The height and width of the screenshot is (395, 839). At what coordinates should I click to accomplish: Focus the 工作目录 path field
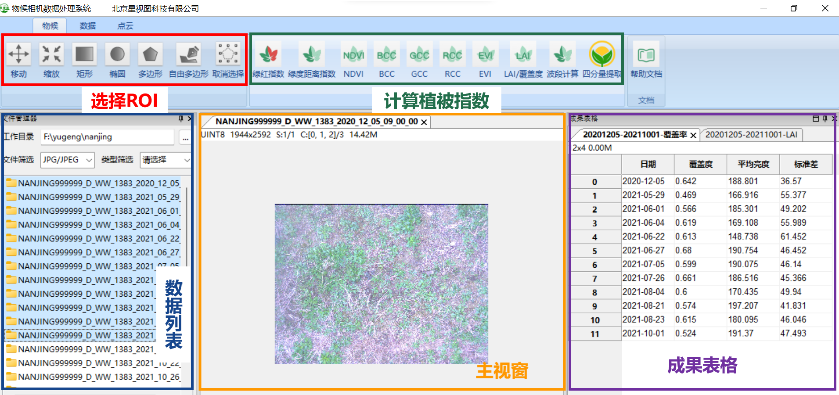[x=108, y=138]
